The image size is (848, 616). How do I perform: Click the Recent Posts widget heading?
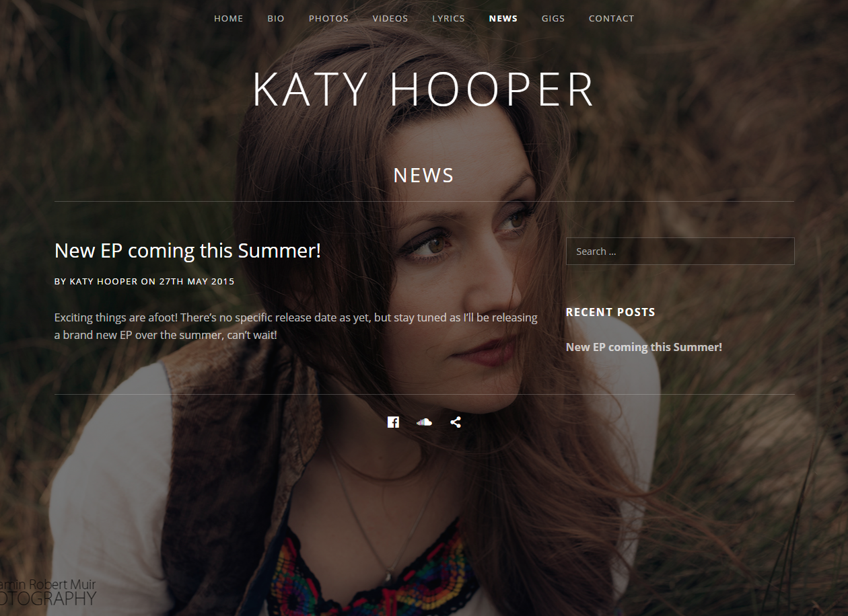610,312
